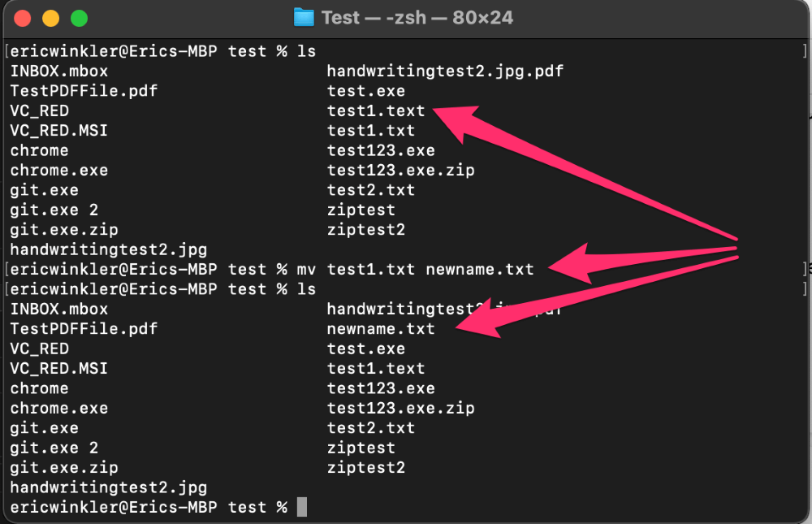Viewport: 812px width, 524px height.
Task: Click test1.text in the first listing
Action: click(x=376, y=111)
